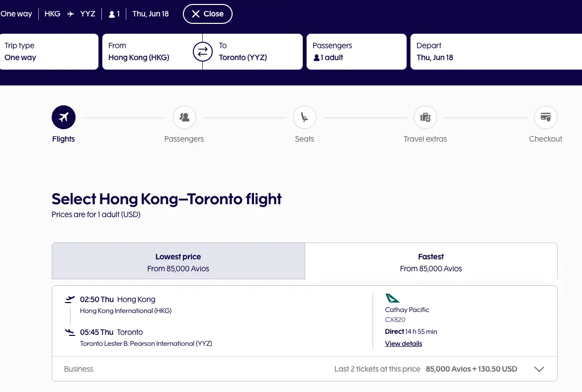Click the Travel extras luggage icon
Viewport: 582px width, 392px height.
[x=425, y=118]
